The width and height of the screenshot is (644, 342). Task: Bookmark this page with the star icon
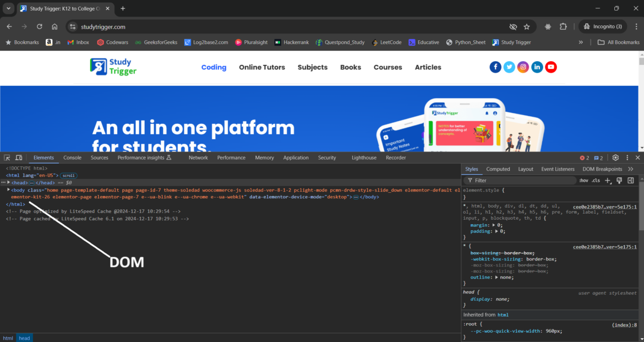pyautogui.click(x=527, y=27)
